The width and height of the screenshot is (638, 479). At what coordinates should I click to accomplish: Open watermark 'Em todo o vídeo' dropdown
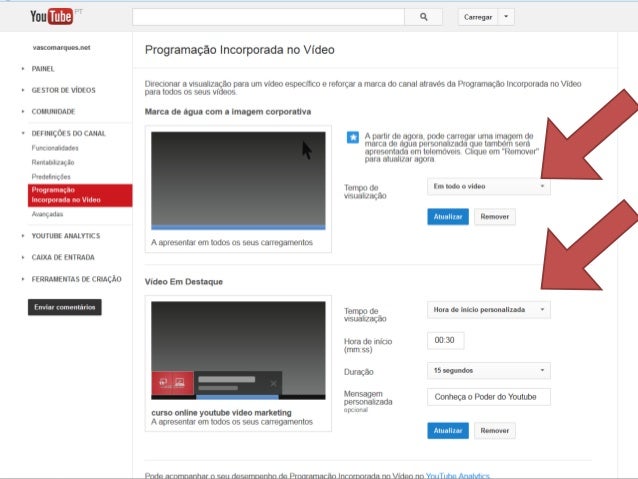pyautogui.click(x=489, y=186)
